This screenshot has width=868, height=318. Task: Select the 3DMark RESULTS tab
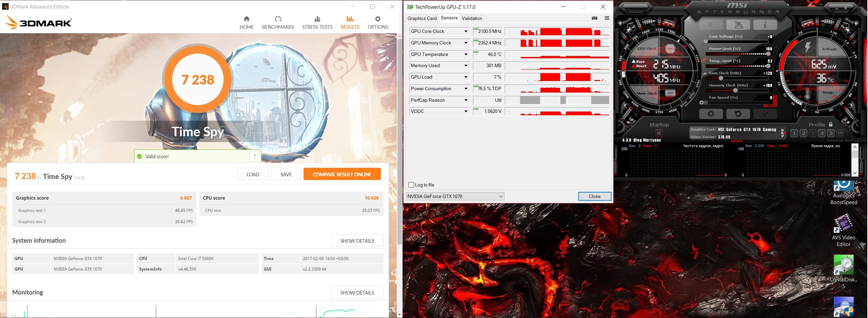[350, 23]
